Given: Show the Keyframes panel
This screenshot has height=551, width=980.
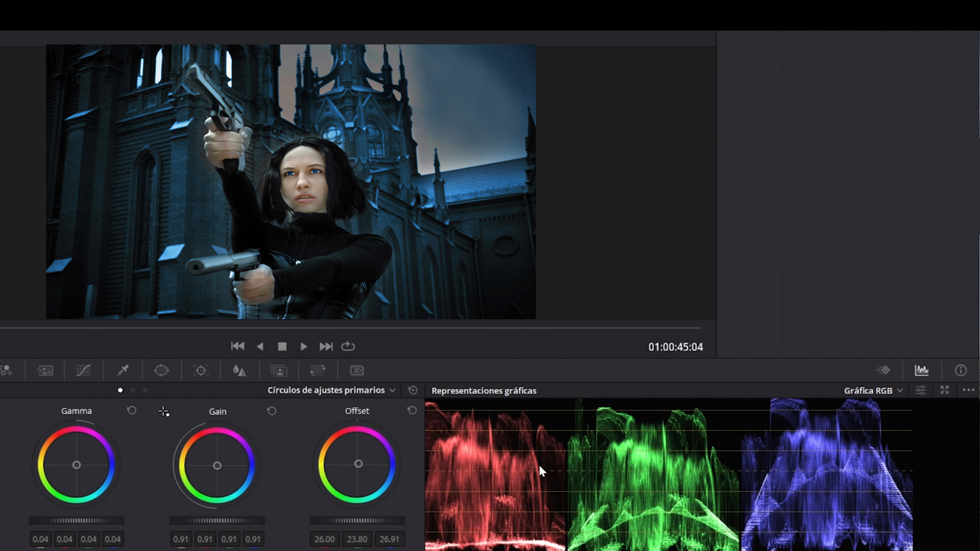Looking at the screenshot, I should pos(884,370).
